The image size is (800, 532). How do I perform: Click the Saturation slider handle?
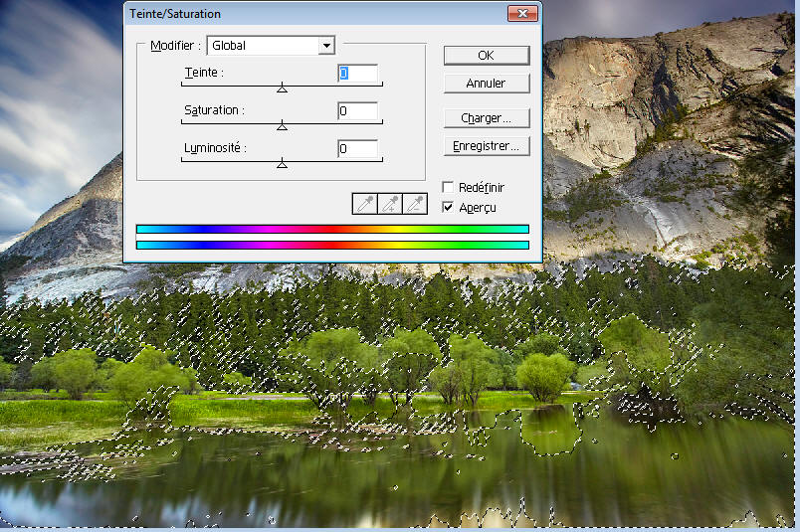(282, 126)
